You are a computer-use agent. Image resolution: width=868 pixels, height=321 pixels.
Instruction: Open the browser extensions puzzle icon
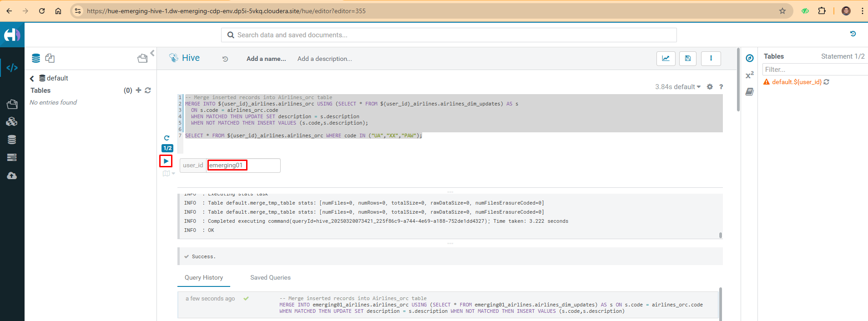click(822, 11)
